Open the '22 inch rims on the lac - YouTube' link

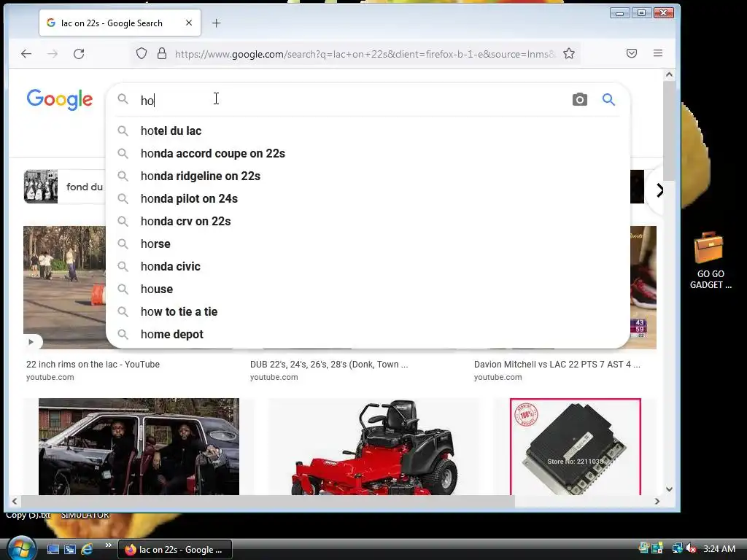93,365
